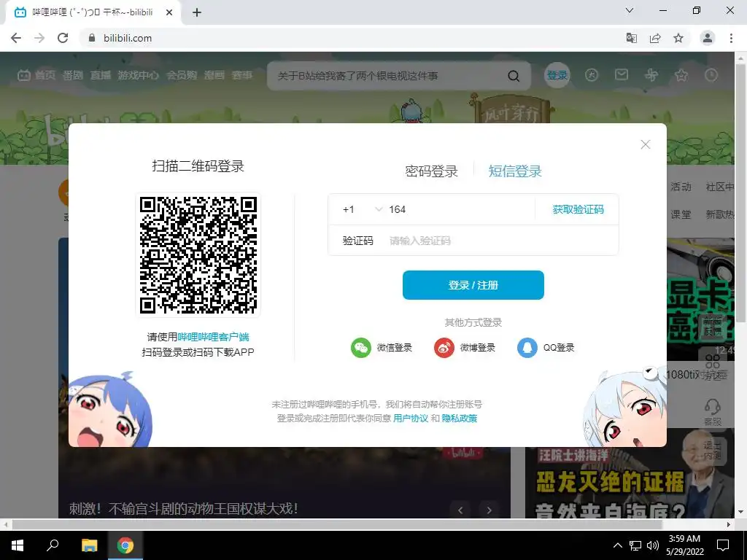
Task: Open Windows taskbar search
Action: pyautogui.click(x=53, y=545)
